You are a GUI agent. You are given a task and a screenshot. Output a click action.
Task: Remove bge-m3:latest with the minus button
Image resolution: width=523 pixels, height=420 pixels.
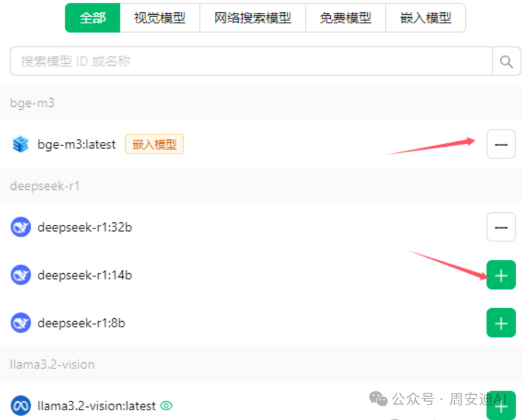[x=501, y=144]
